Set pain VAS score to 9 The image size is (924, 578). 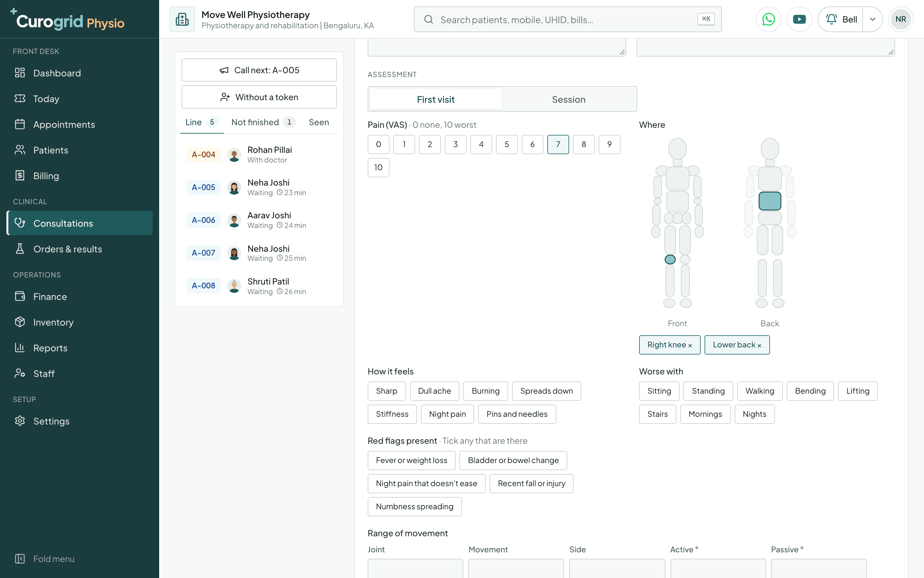coord(609,144)
